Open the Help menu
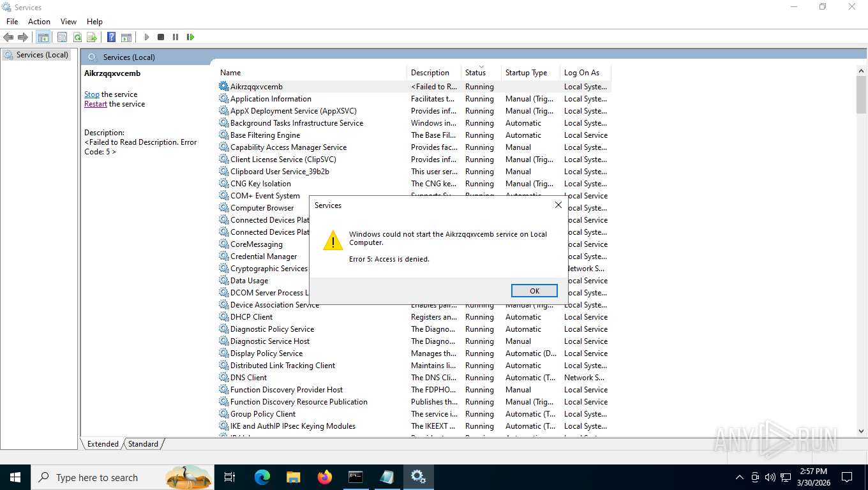Screen dimensions: 868x490 tap(94, 22)
